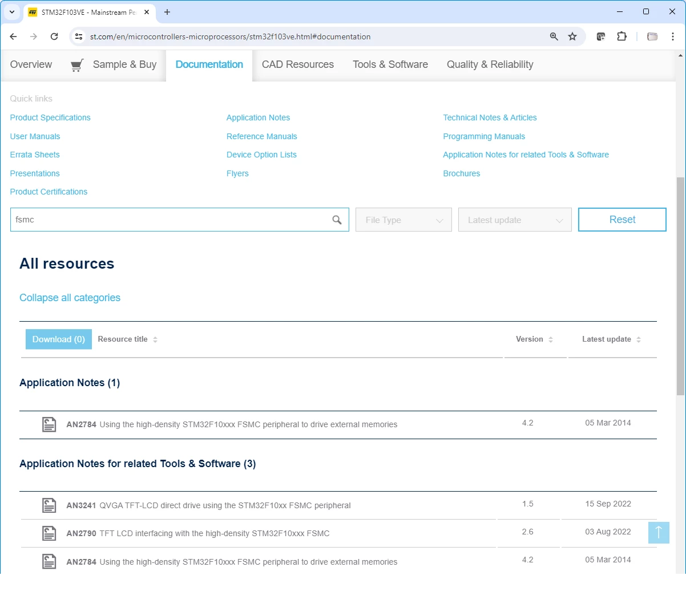Open Product Specifications quick link
686x616 pixels.
(50, 117)
